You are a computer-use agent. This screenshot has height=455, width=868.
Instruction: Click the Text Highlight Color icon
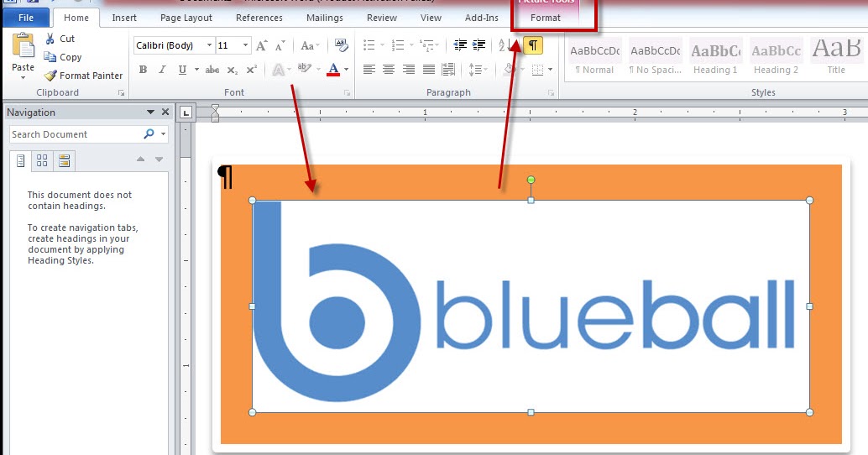coord(304,70)
